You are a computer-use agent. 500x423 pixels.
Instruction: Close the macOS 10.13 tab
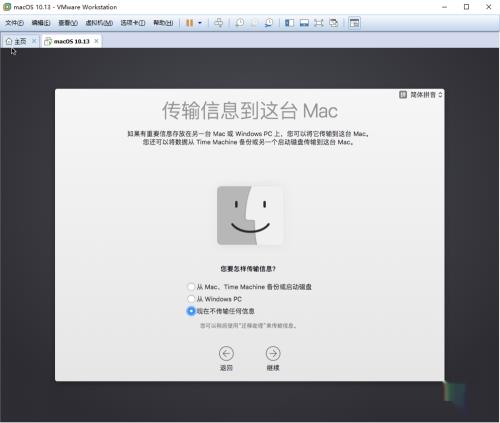96,41
